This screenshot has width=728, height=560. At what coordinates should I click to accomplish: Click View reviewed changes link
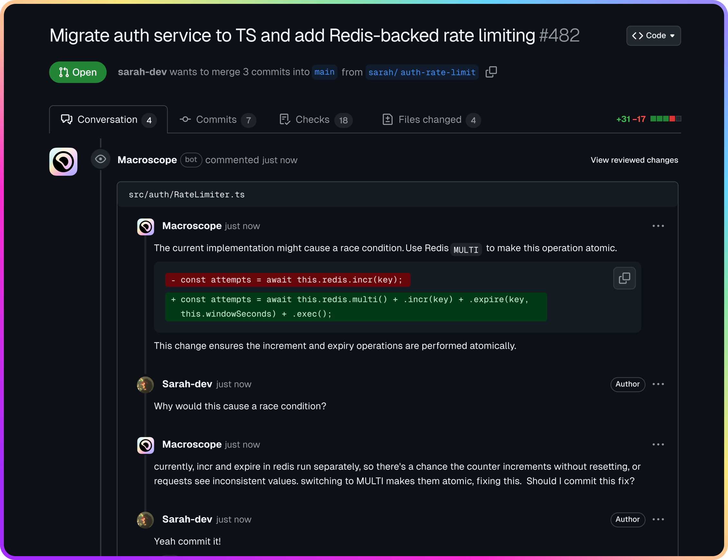[x=634, y=160]
